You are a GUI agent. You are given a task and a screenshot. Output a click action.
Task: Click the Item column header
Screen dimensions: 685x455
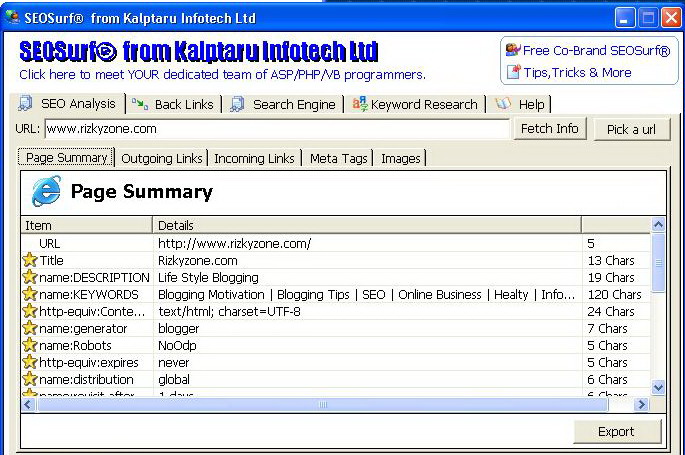[x=86, y=225]
